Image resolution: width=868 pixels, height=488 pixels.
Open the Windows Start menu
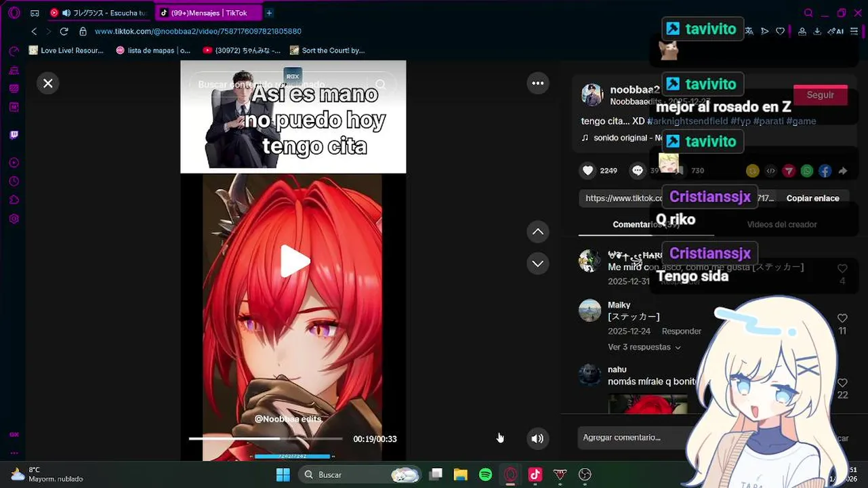283,474
